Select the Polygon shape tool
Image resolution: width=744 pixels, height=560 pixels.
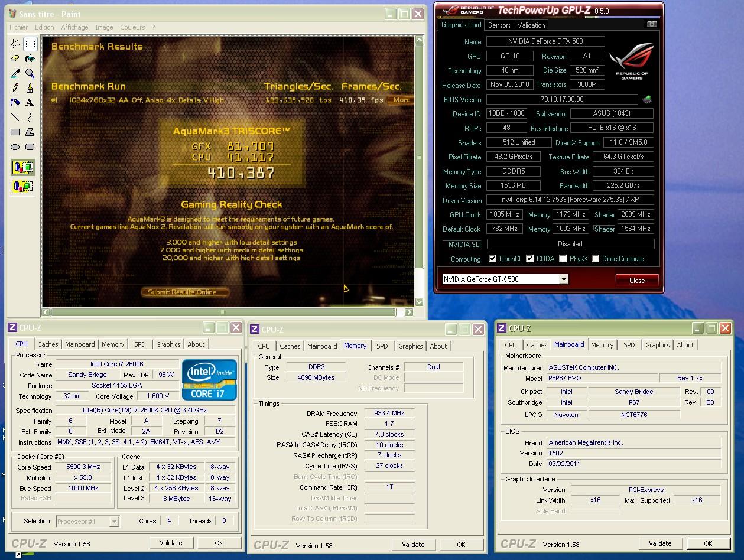[30, 132]
